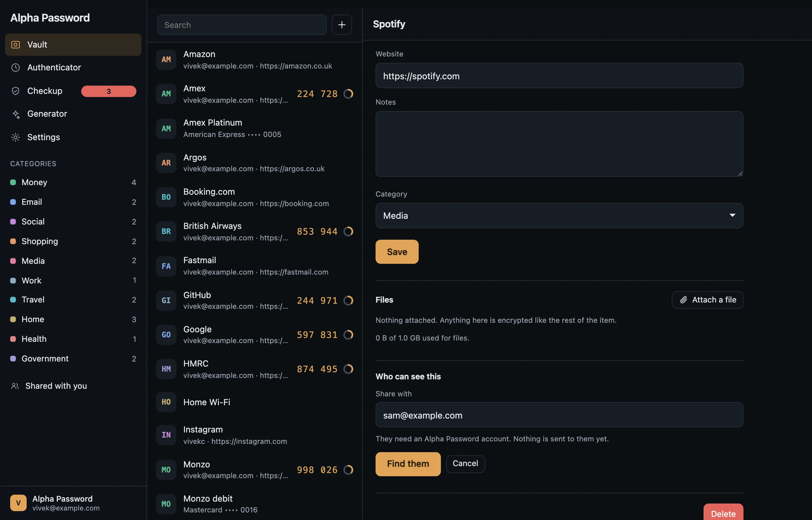Filter by the Home category

pos(73,319)
